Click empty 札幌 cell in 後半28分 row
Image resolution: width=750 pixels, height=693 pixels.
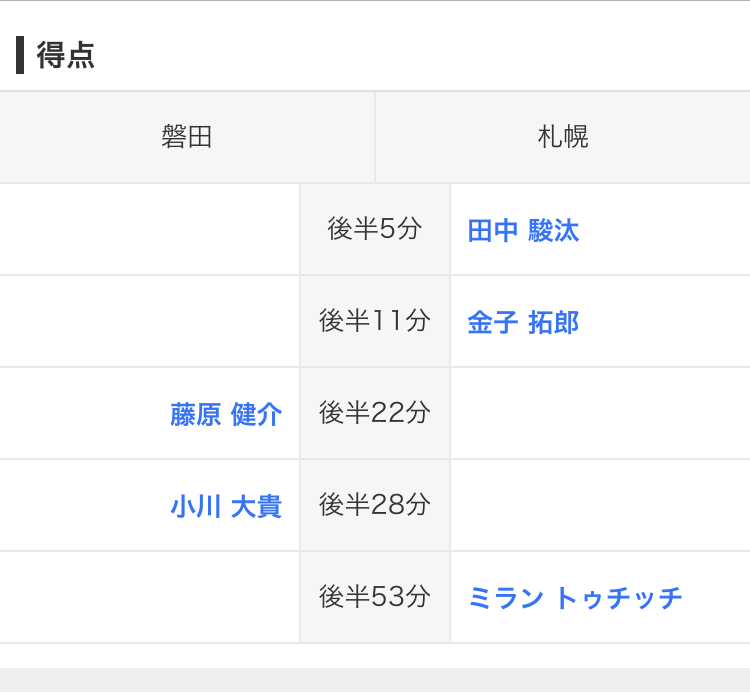[600, 505]
